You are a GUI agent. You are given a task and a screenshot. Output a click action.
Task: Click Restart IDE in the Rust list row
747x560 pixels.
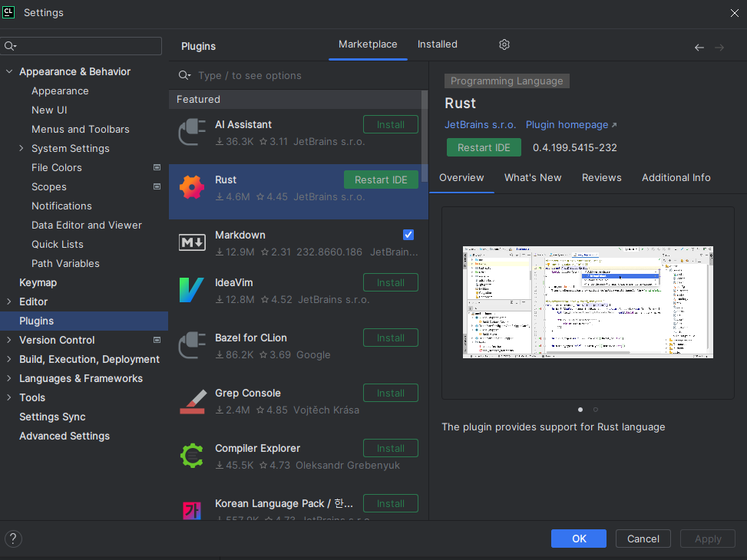381,180
